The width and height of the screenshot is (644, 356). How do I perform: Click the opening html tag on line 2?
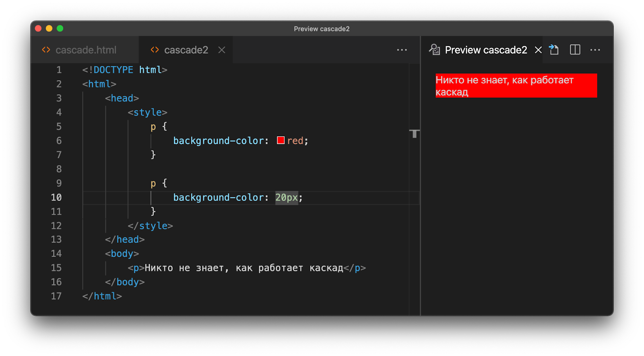(99, 84)
